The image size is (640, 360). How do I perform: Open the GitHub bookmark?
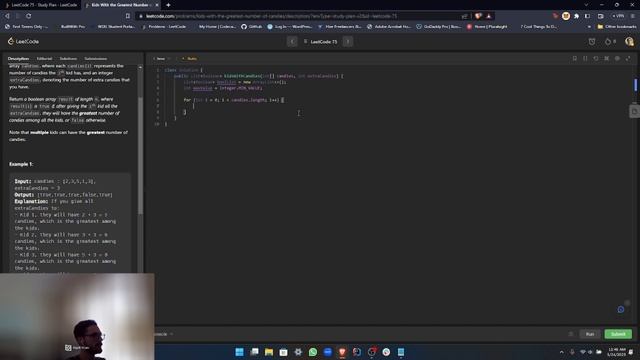pos(251,27)
